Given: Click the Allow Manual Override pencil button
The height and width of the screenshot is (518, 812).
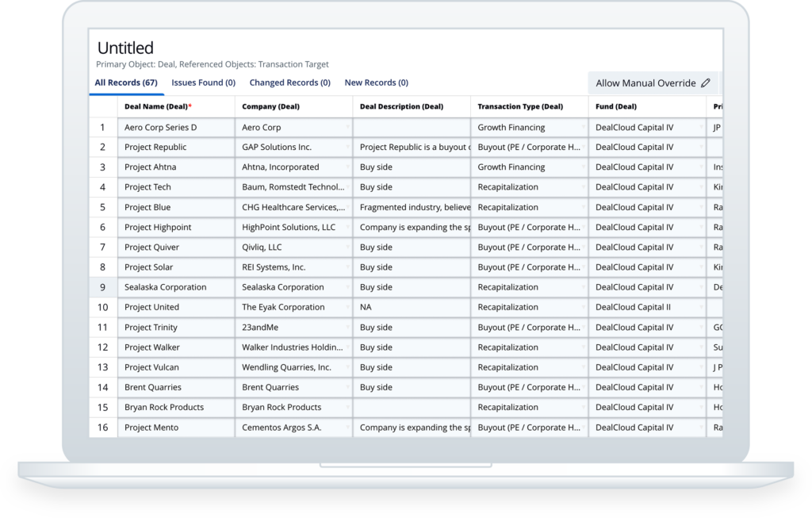Looking at the screenshot, I should point(653,82).
